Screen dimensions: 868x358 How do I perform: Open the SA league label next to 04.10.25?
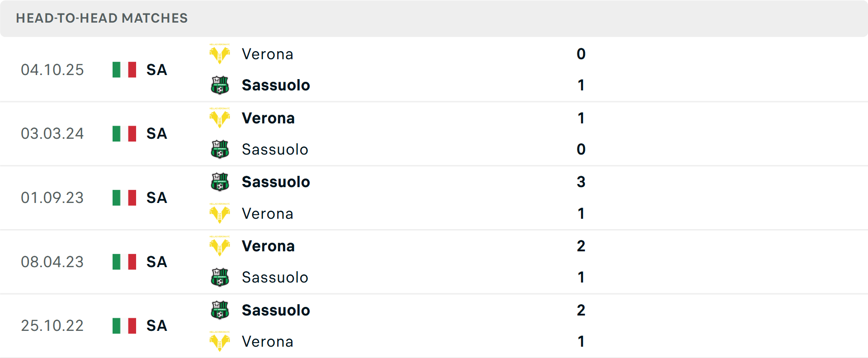(156, 70)
